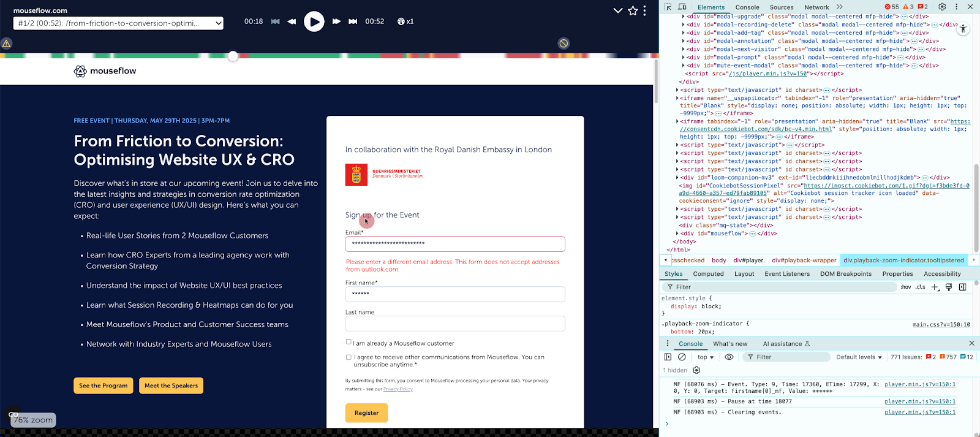The image size is (980, 437).
Task: Click the 2 issues counter in the DevTools header
Action: [923, 7]
